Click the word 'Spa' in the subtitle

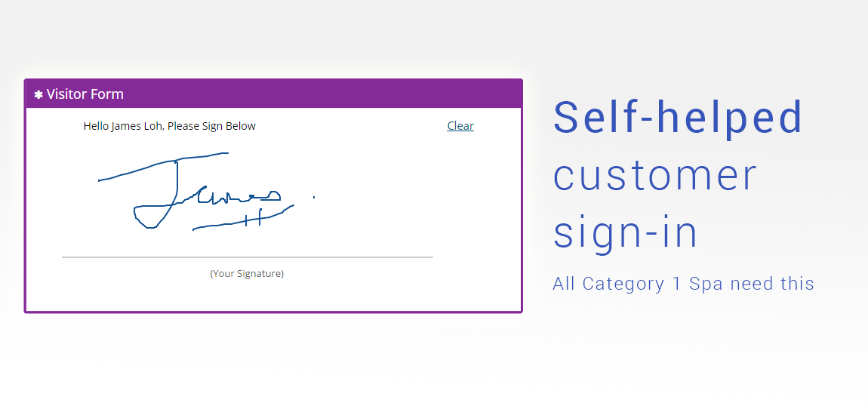click(706, 284)
